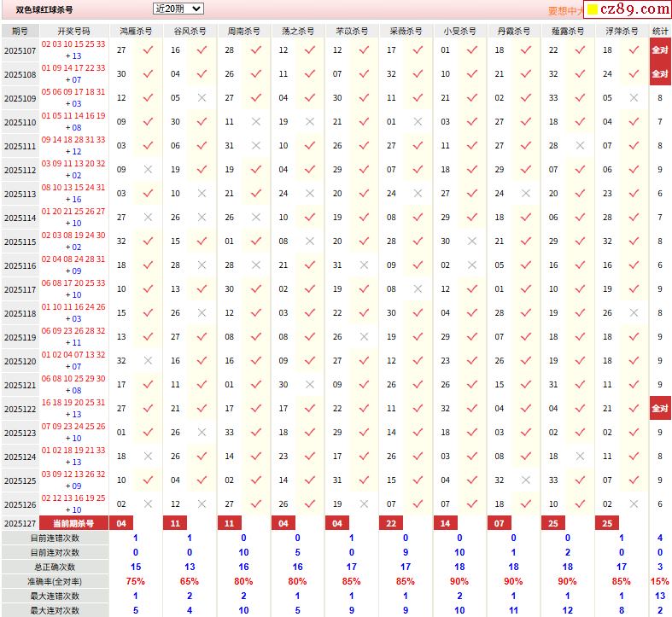Click the 期号 column header
This screenshot has height=617, width=672.
[20, 31]
